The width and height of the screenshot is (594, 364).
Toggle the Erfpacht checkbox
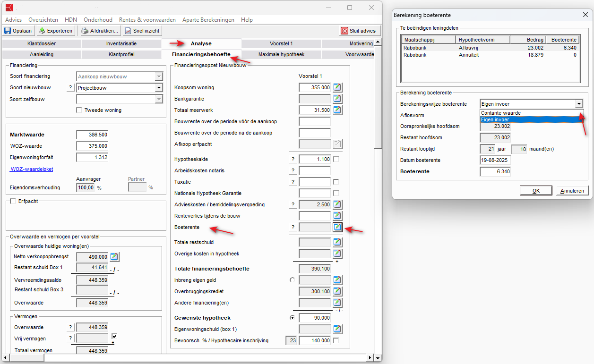coord(13,201)
